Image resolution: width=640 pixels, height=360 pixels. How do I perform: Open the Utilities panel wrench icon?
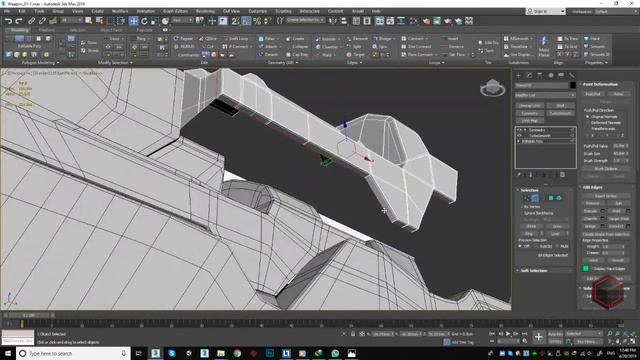click(x=571, y=76)
